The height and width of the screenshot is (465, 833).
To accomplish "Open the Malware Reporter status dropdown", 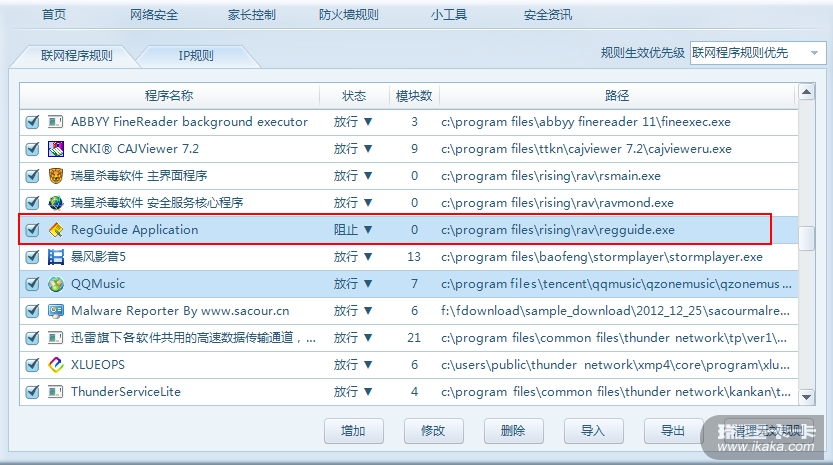I will tap(353, 311).
